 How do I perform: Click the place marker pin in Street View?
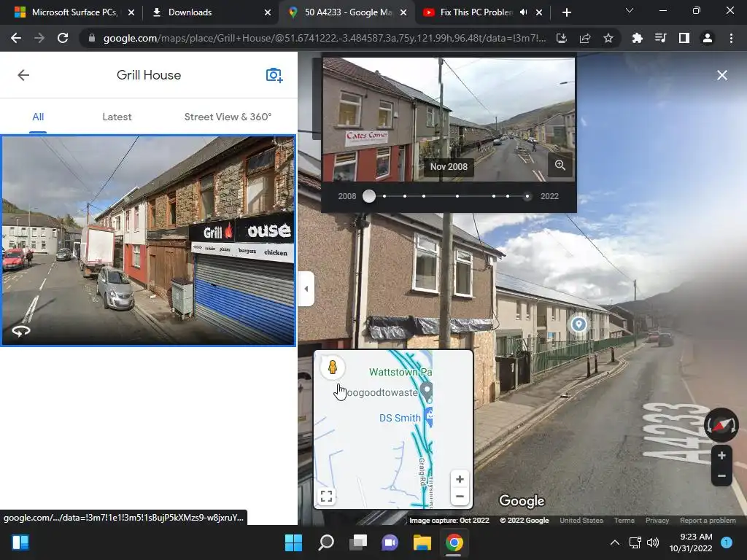click(578, 324)
